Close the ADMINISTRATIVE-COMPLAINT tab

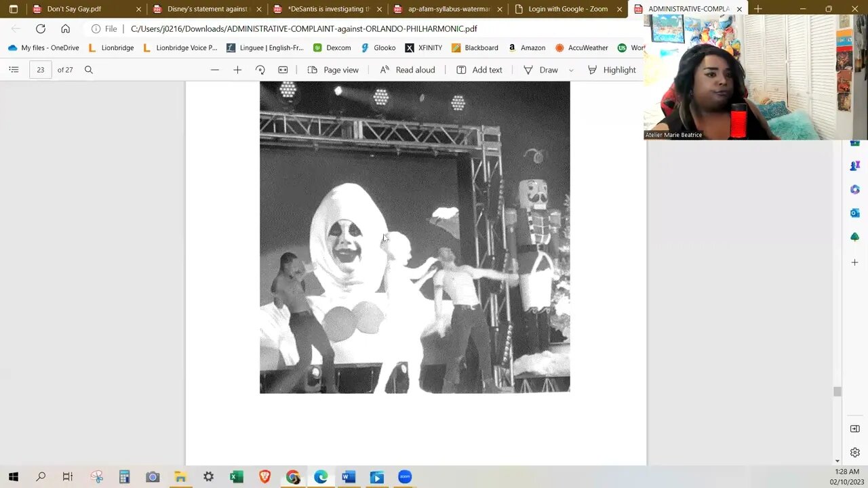(739, 9)
